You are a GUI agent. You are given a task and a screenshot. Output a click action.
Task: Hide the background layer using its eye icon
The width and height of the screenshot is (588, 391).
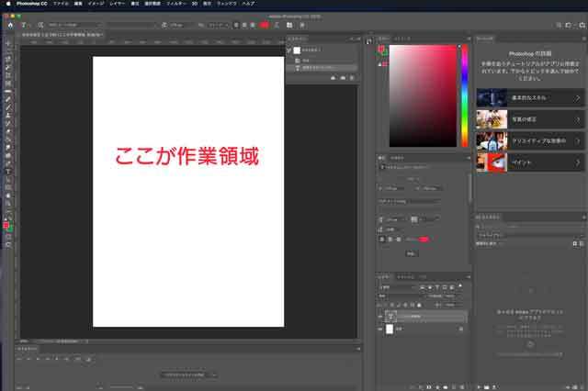tap(380, 329)
